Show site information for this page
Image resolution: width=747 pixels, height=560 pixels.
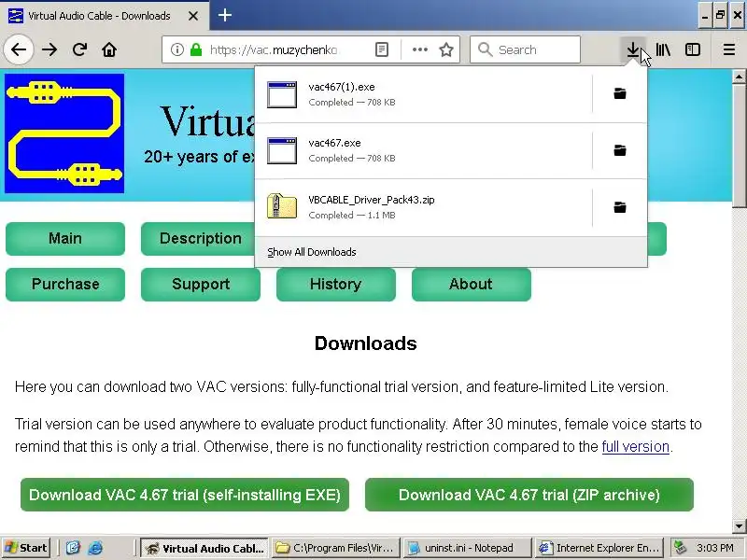tap(177, 49)
